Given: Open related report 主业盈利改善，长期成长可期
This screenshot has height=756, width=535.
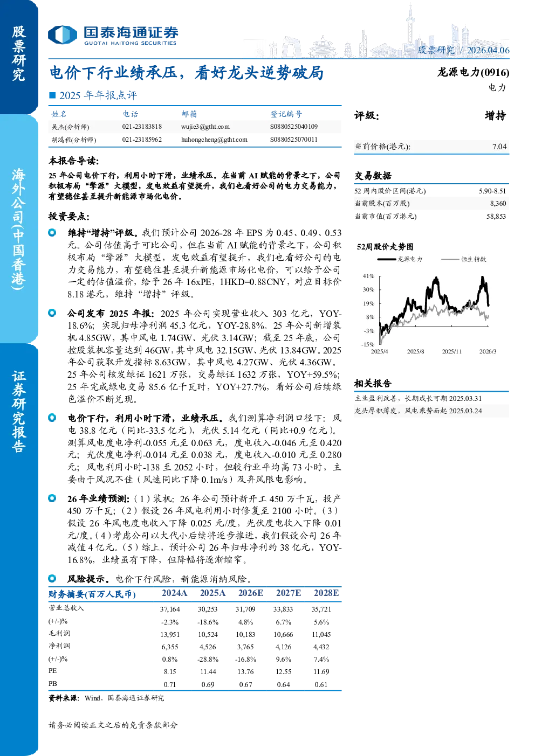Looking at the screenshot, I should (x=418, y=398).
